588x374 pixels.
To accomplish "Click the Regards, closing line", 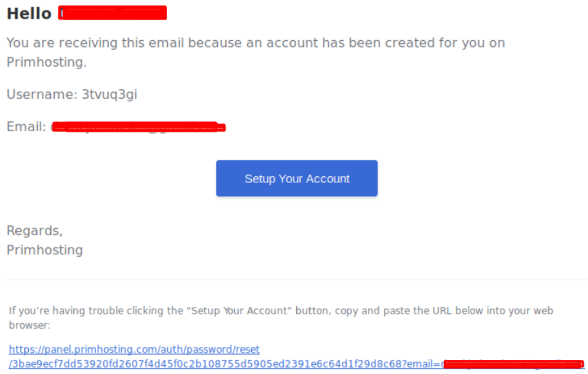I will pyautogui.click(x=34, y=231).
